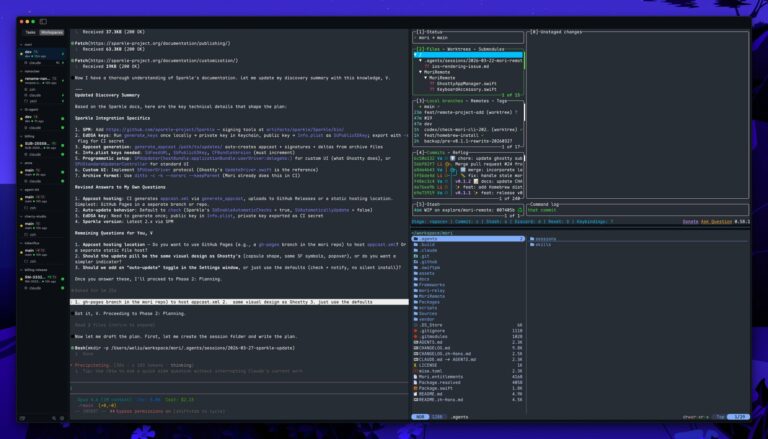Select the feat/remote-project-add branch
Viewport: 768px width, 439px height.
click(x=469, y=112)
